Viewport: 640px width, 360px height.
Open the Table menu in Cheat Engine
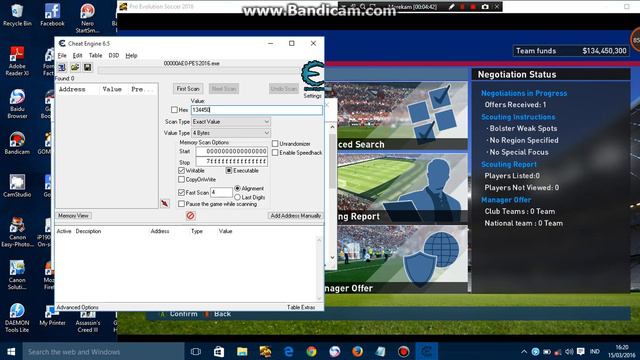(96, 56)
